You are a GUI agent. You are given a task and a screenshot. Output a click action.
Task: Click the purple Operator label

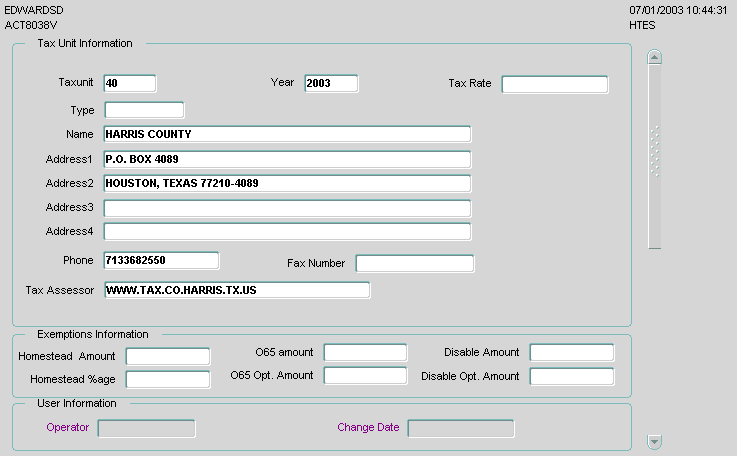pyautogui.click(x=68, y=427)
